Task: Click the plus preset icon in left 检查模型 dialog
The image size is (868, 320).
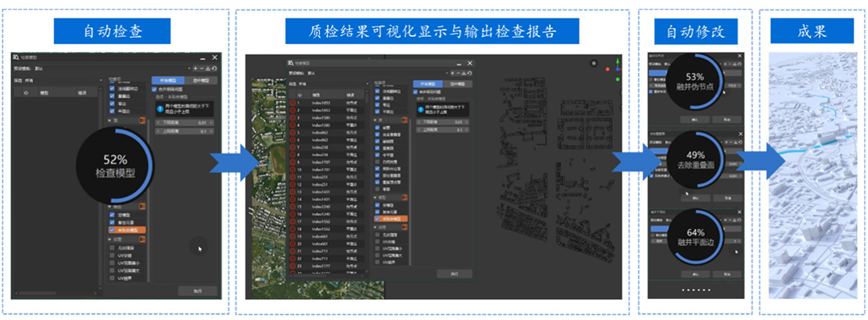Action: (x=194, y=68)
